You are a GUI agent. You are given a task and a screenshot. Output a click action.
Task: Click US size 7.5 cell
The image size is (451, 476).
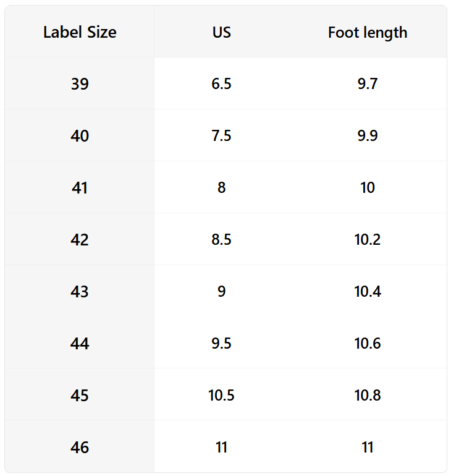221,135
